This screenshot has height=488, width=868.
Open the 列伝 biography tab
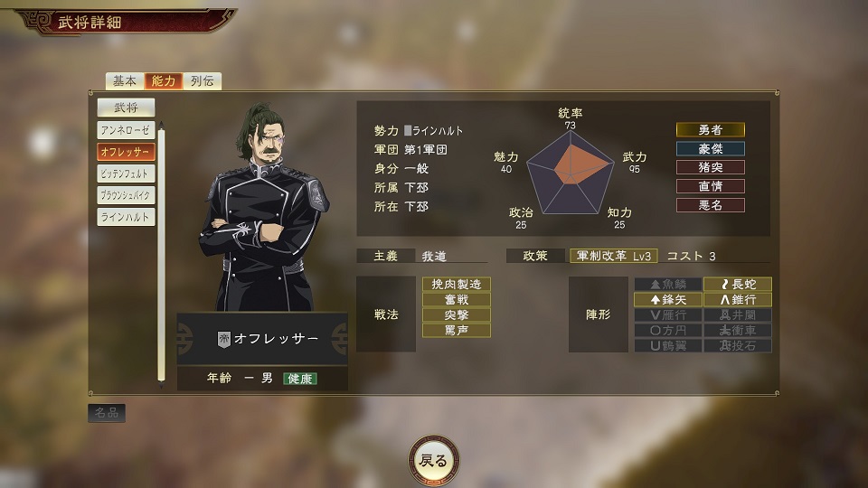click(202, 80)
